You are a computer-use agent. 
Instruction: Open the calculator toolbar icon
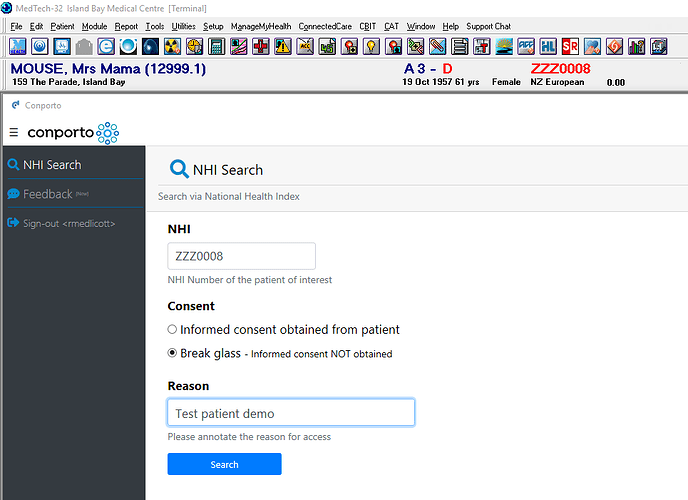tap(215, 46)
